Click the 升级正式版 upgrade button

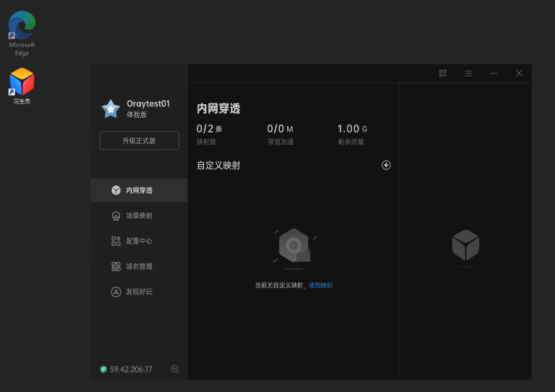coord(139,141)
